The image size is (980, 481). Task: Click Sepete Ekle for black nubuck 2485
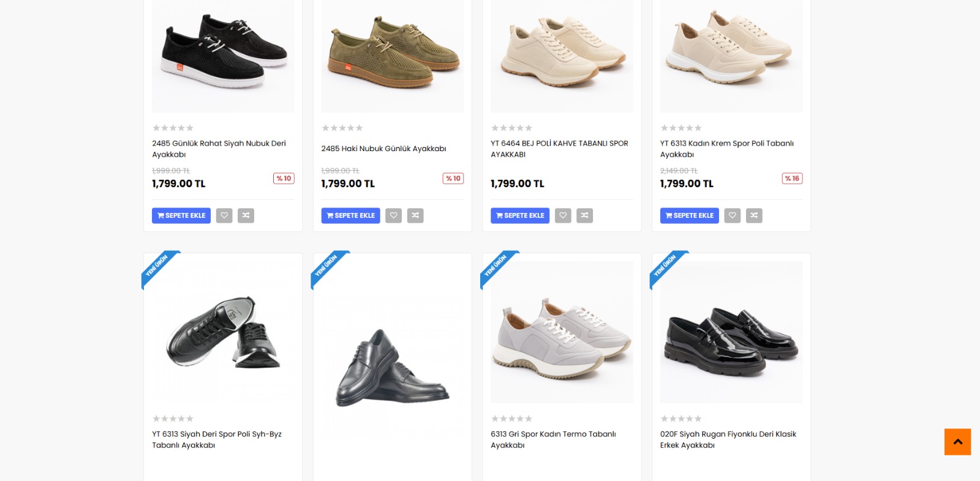pyautogui.click(x=181, y=215)
